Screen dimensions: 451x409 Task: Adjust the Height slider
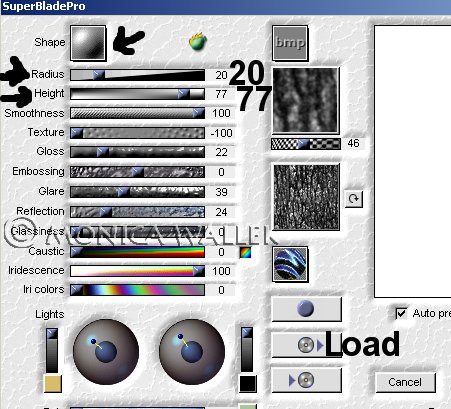click(137, 94)
